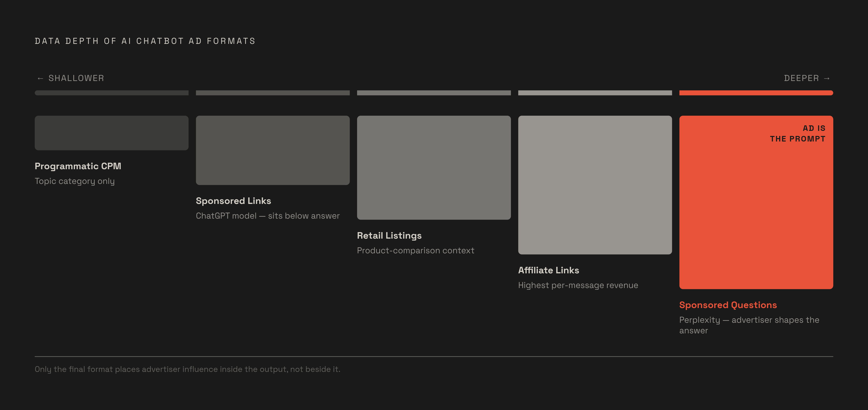
Task: Click the 'Affiliate Links' heading
Action: coord(549,270)
